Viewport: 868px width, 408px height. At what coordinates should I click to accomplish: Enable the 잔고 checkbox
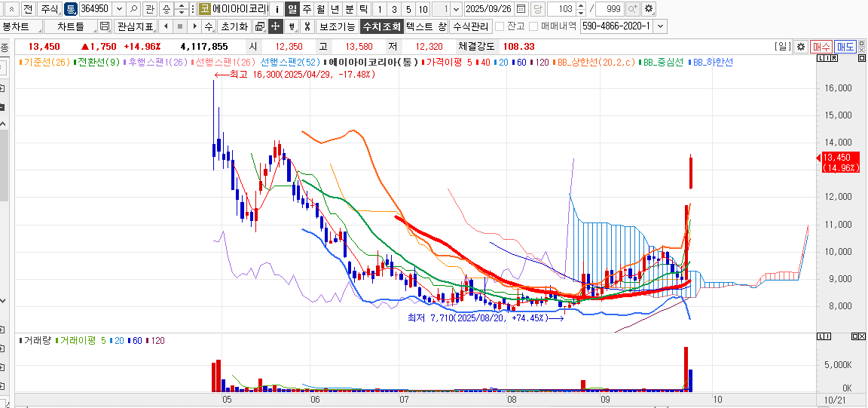click(x=500, y=26)
